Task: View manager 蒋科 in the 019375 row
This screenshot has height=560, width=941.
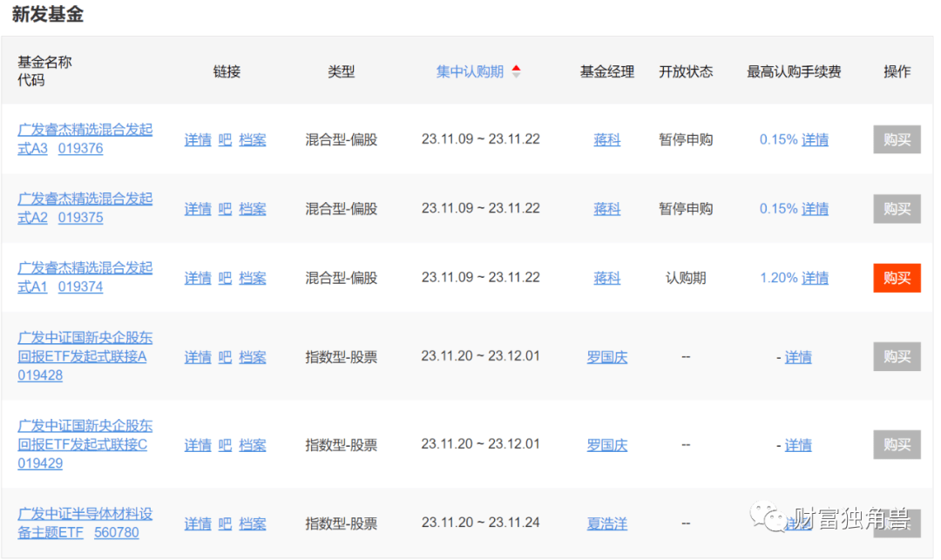Action: [606, 209]
